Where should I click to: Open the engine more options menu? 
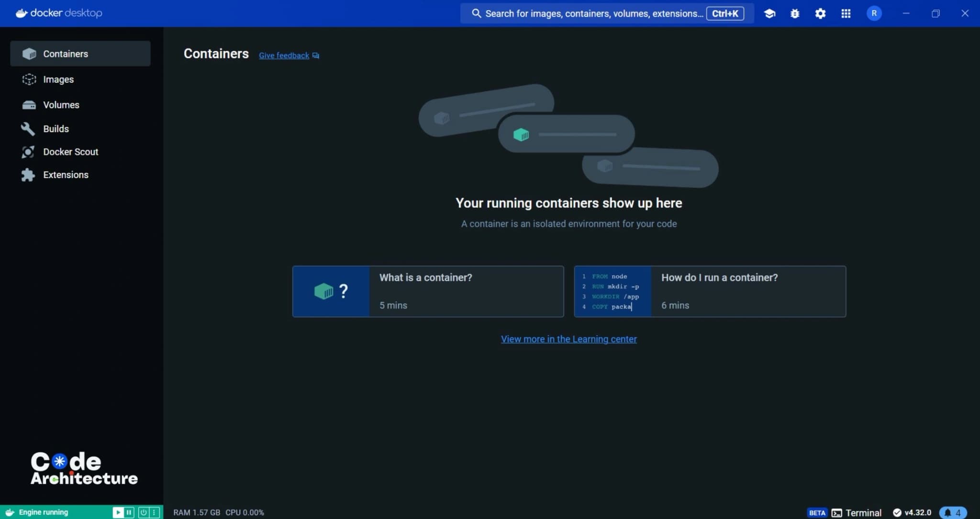pos(154,512)
